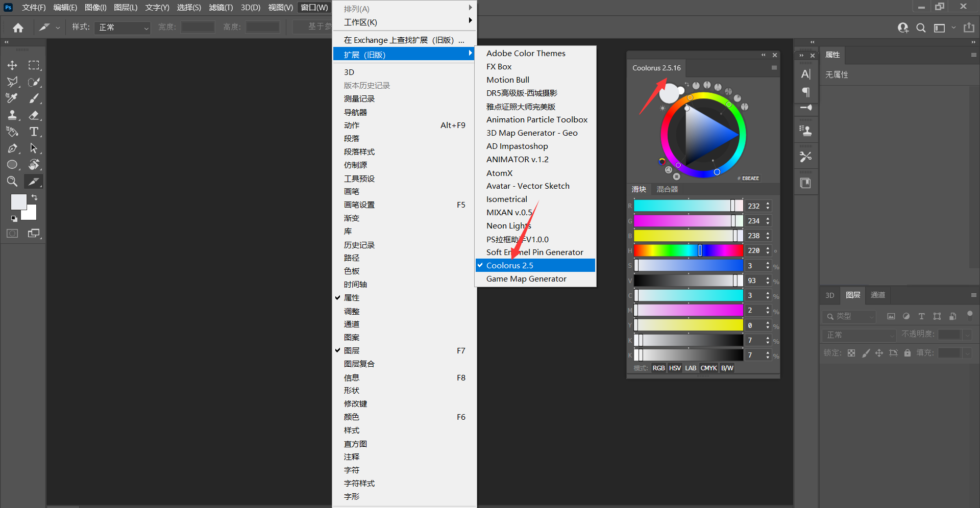Open the layer filter 类型 dropdown
Screen dimensions: 980x508
coord(849,316)
